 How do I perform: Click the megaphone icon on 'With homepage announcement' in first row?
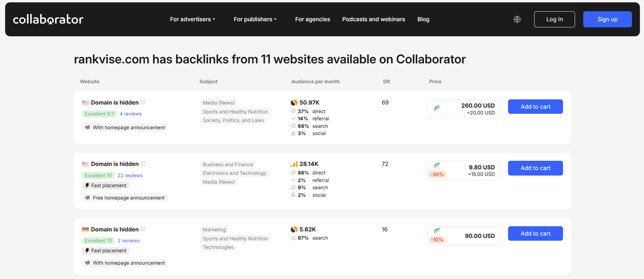tap(87, 127)
